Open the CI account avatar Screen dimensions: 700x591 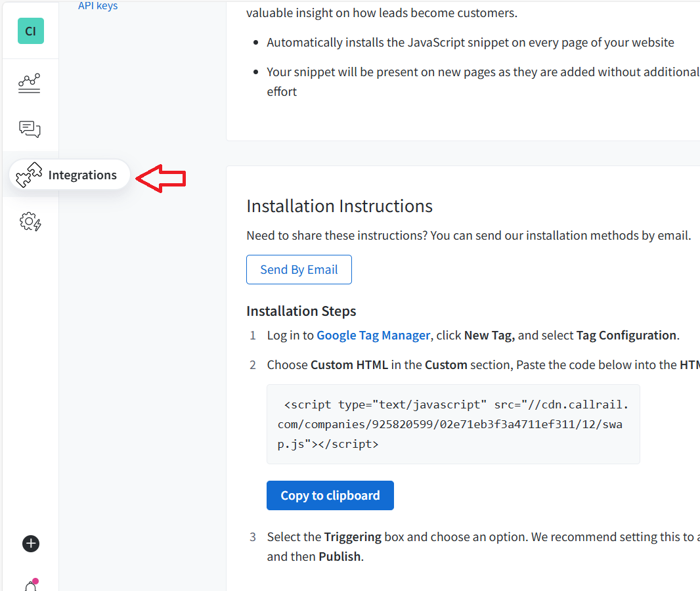click(31, 31)
